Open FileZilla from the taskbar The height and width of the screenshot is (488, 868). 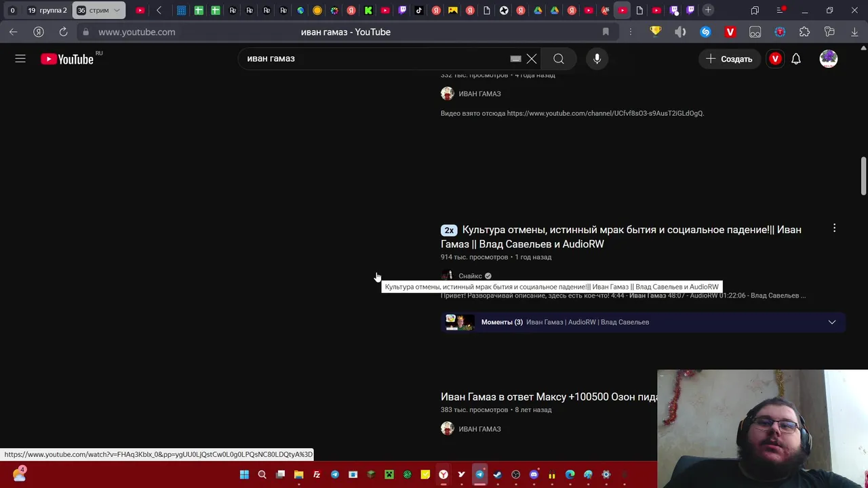[x=317, y=474]
